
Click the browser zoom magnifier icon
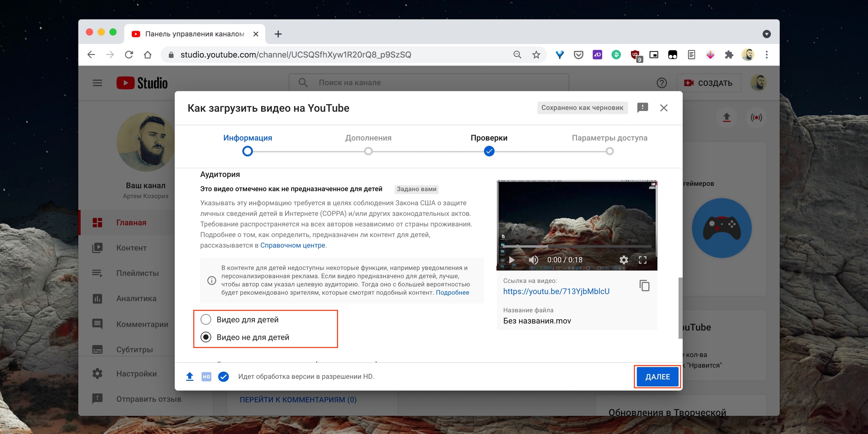[x=517, y=55]
